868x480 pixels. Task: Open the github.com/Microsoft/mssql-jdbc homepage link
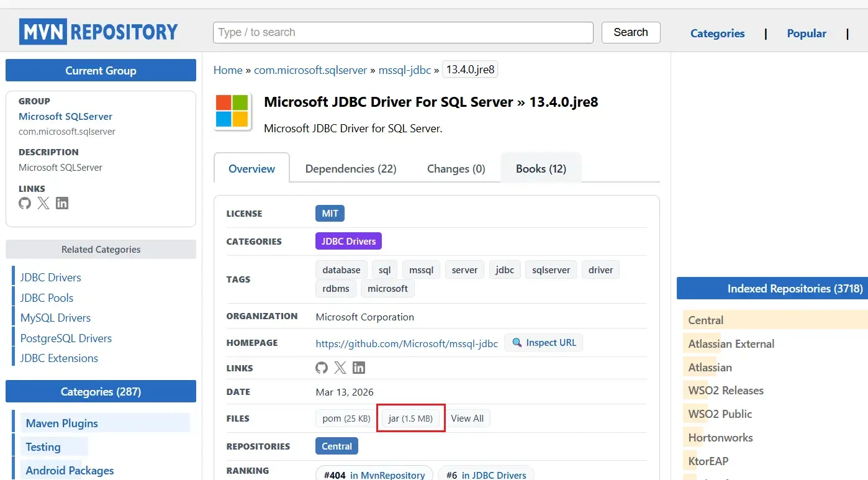[407, 343]
